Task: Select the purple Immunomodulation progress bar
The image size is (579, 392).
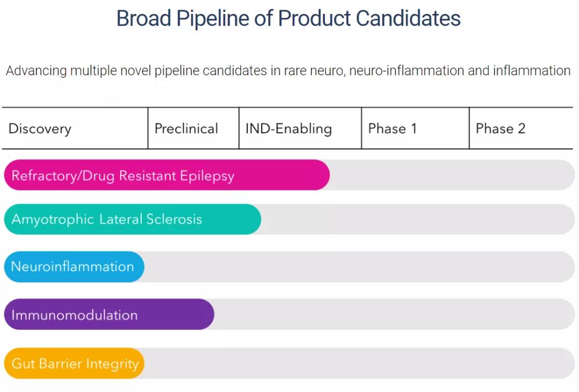Action: [x=109, y=314]
